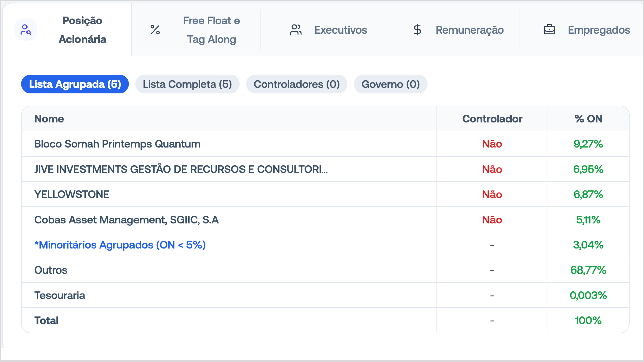Select the JIVE INVESTMENTS shareholder row
Image resolution: width=644 pixels, height=362 pixels.
(325, 169)
